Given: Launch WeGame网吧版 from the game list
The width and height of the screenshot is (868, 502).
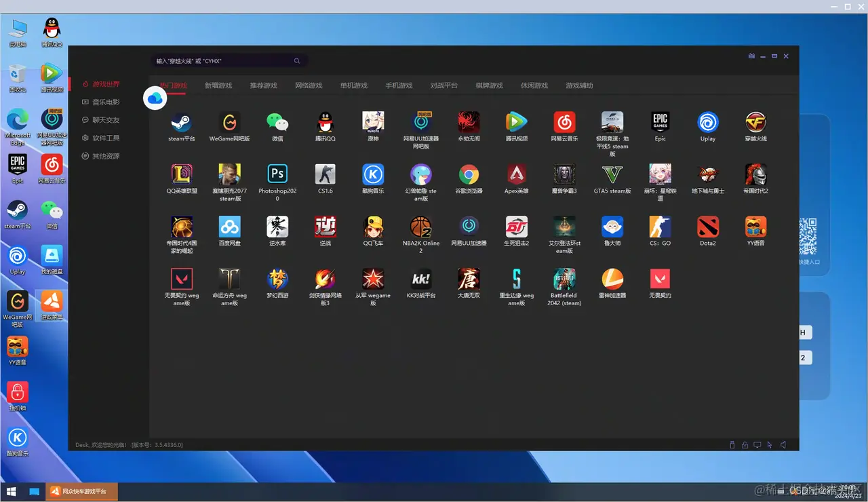Looking at the screenshot, I should (x=229, y=123).
